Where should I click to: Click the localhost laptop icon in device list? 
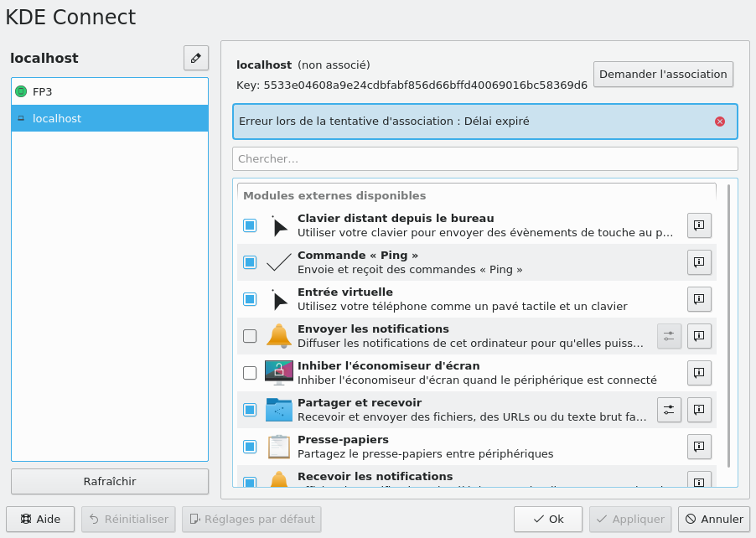pos(21,118)
